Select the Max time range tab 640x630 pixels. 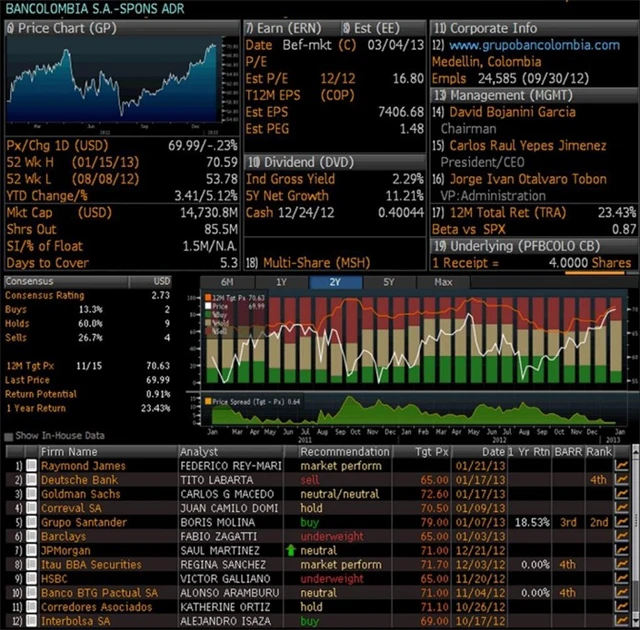pos(443,282)
